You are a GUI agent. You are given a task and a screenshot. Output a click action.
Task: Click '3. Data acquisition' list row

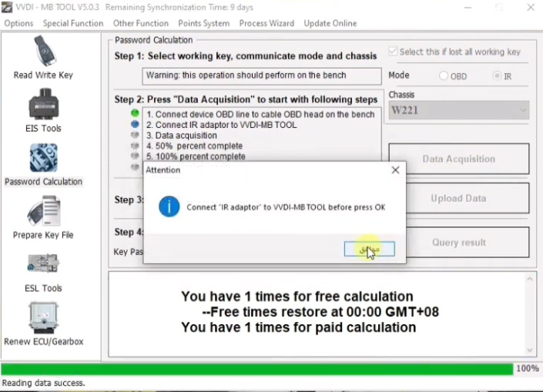pos(182,136)
